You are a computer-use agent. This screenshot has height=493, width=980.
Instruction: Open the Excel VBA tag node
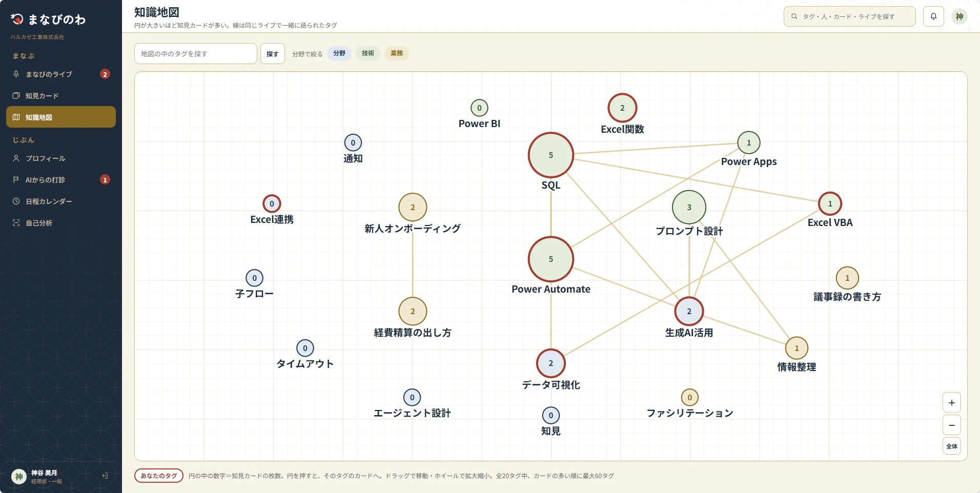pyautogui.click(x=830, y=204)
